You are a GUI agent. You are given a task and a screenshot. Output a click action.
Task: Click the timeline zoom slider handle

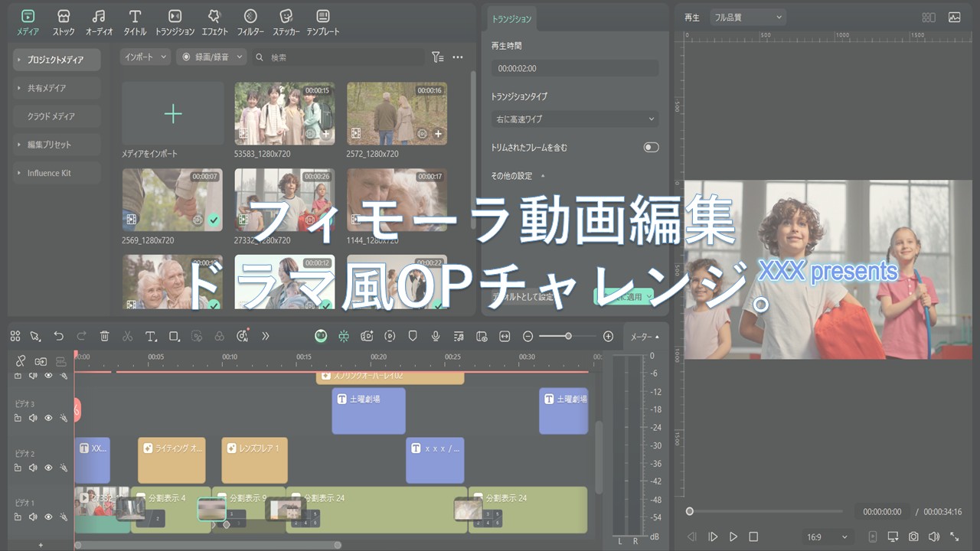(x=568, y=336)
